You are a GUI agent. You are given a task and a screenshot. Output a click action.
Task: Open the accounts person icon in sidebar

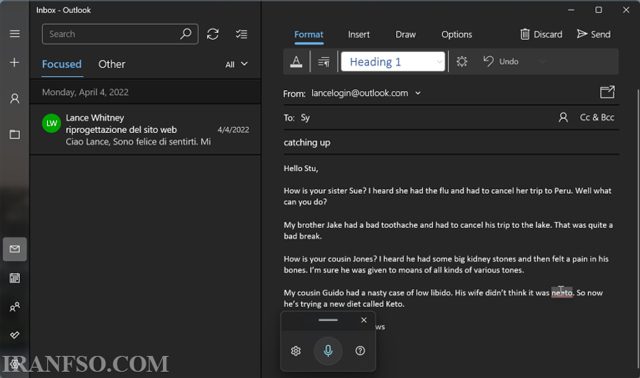[x=15, y=98]
